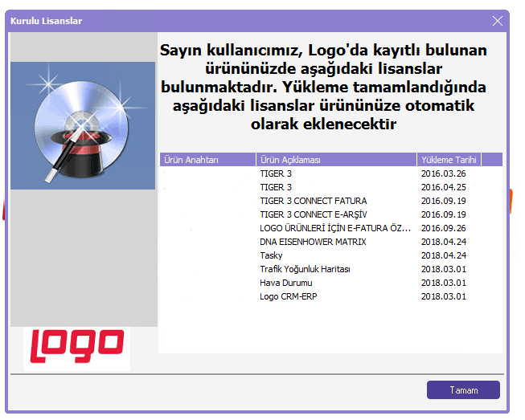Click the Tamam button
525x420 pixels.
coord(463,390)
